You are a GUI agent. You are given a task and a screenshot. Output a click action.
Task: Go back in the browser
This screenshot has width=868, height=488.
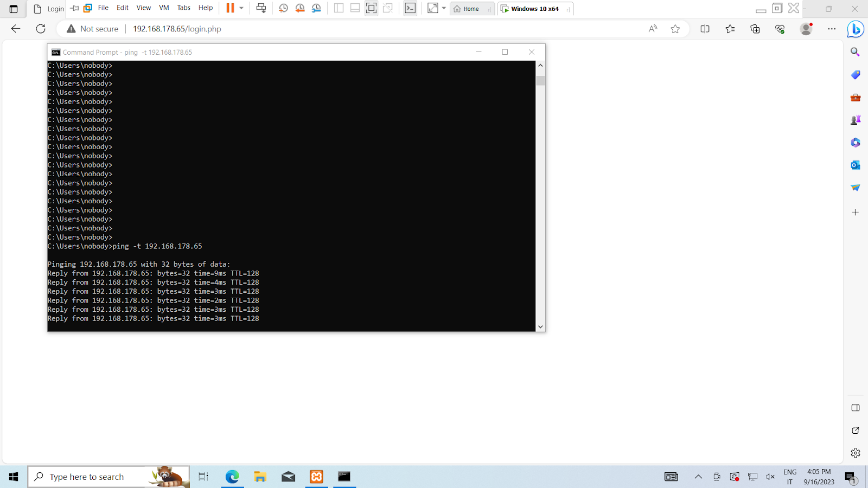pos(16,29)
